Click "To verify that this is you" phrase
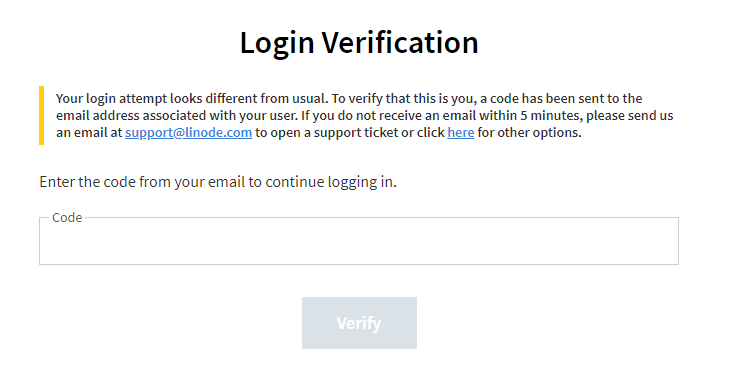The width and height of the screenshot is (742, 391). click(x=404, y=98)
